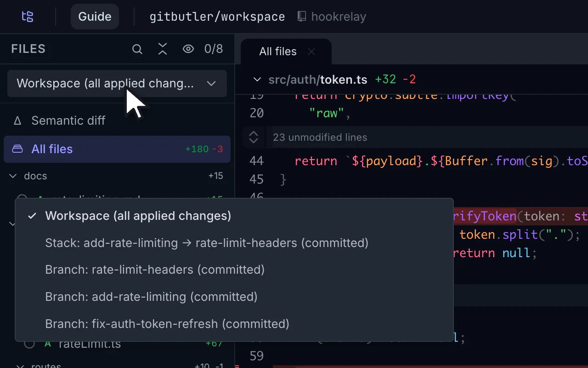This screenshot has height=368, width=588.
Task: Click gitbutler/workspace breadcrumb
Action: 217,17
